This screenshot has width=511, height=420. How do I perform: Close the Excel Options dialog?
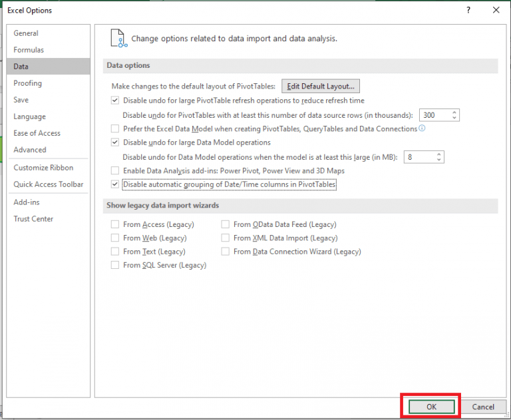(x=496, y=10)
